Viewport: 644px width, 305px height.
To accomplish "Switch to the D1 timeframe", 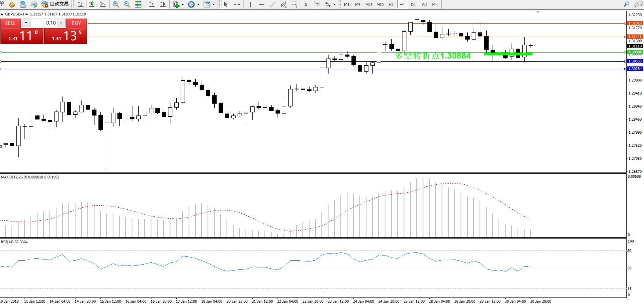I will pyautogui.click(x=413, y=4).
